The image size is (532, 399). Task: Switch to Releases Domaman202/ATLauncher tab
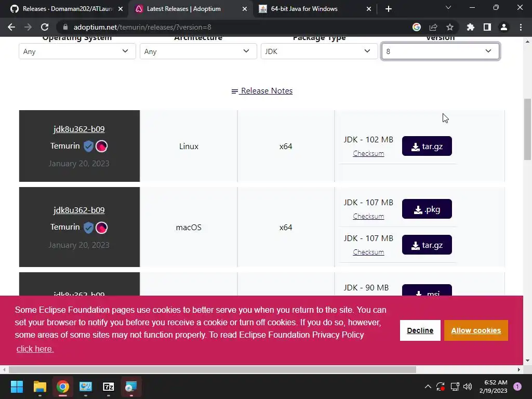coord(66,9)
